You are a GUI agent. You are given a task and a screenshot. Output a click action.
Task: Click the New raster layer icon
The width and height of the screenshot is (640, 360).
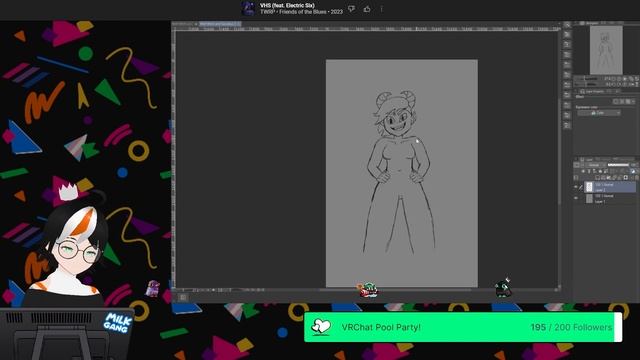[598, 178]
